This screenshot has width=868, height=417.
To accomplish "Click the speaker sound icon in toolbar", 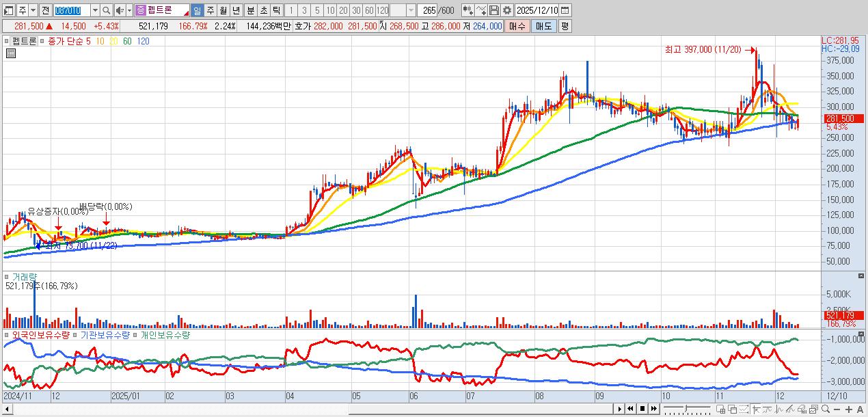I will click(120, 10).
